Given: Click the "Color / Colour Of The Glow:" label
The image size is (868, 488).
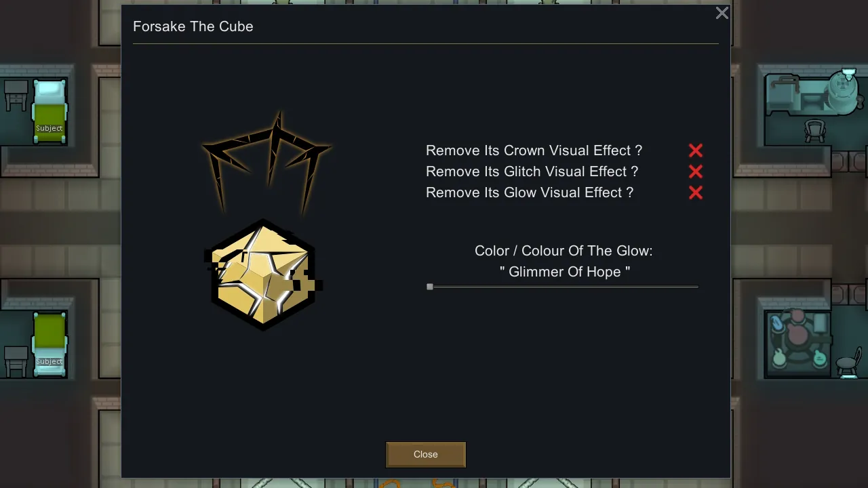Looking at the screenshot, I should (564, 251).
